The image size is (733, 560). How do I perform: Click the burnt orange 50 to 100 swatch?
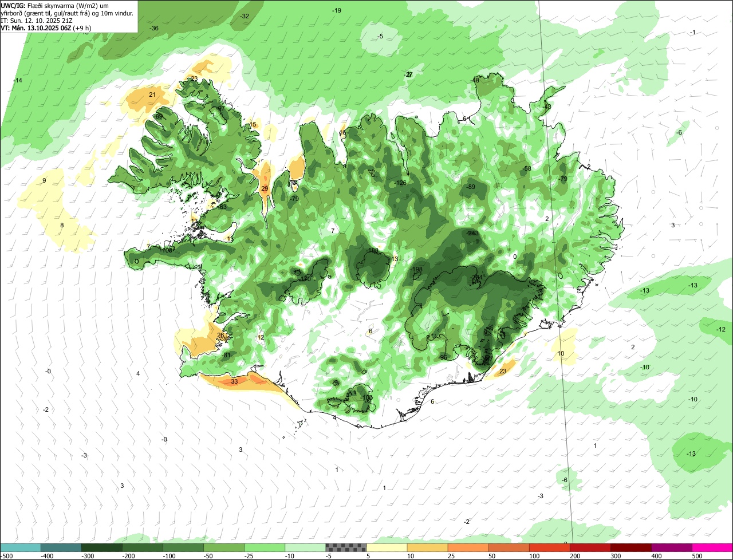pyautogui.click(x=509, y=547)
